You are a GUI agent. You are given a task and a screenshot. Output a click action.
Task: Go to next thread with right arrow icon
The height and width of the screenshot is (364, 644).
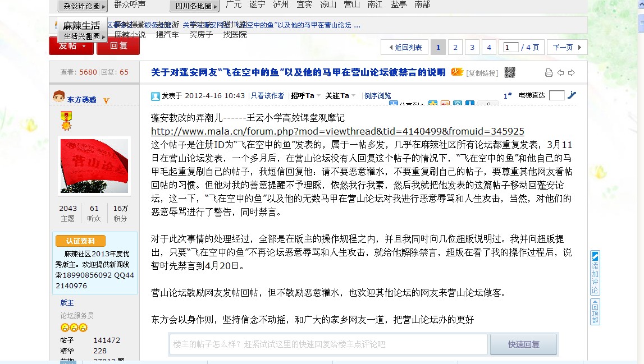(572, 73)
